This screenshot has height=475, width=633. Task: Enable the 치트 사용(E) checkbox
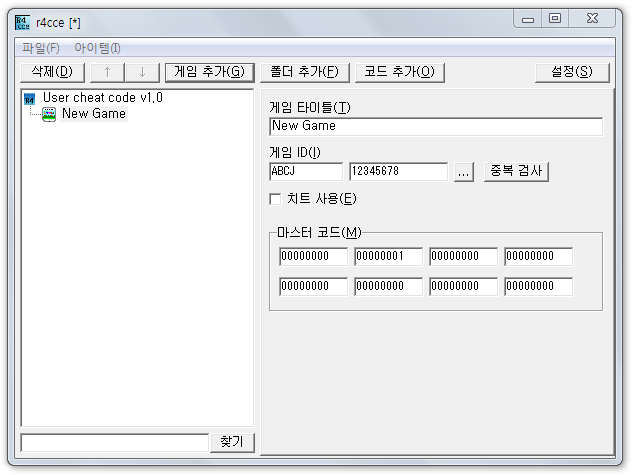pos(275,199)
